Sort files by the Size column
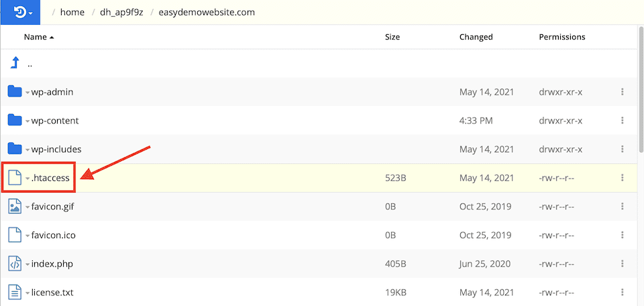Screen dimensions: 644x306 point(393,37)
